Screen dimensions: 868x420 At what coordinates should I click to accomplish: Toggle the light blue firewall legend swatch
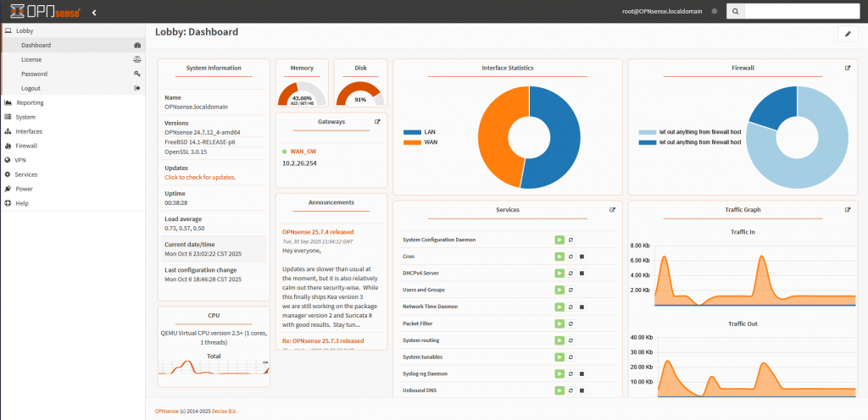647,132
